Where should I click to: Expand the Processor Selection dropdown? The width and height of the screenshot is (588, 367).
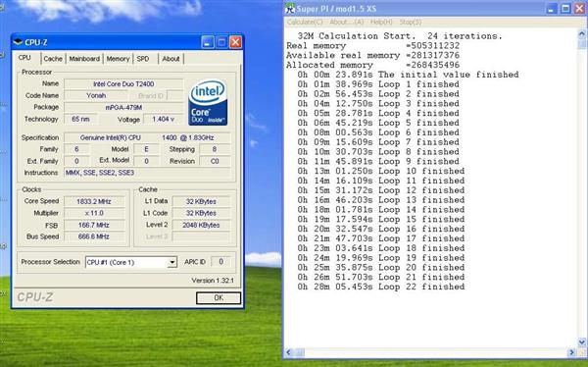(172, 262)
